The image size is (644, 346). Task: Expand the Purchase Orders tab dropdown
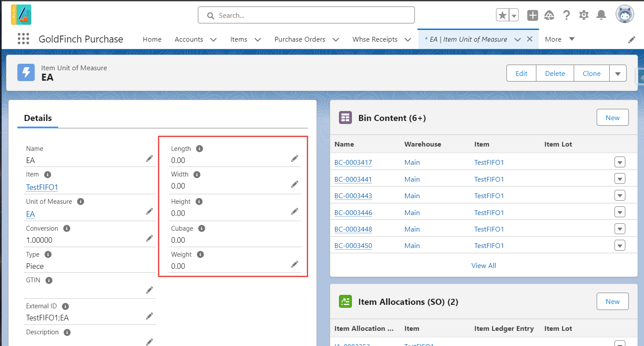(x=336, y=39)
